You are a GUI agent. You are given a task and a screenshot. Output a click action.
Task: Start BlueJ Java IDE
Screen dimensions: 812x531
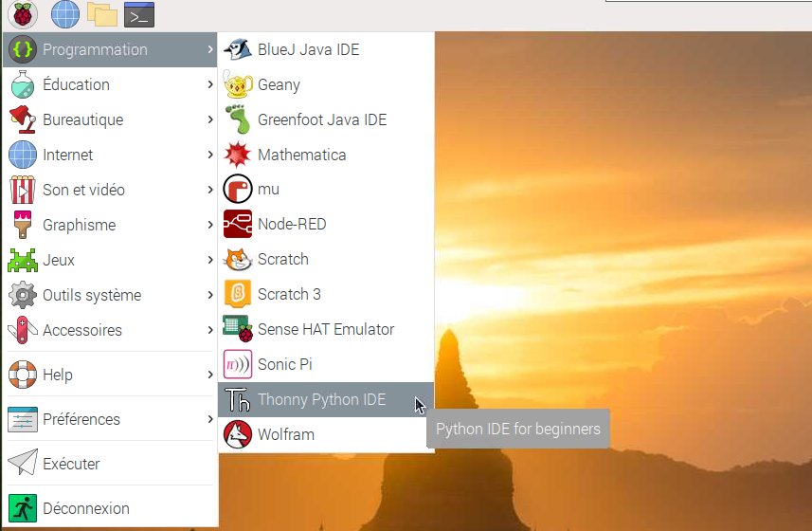click(x=326, y=49)
